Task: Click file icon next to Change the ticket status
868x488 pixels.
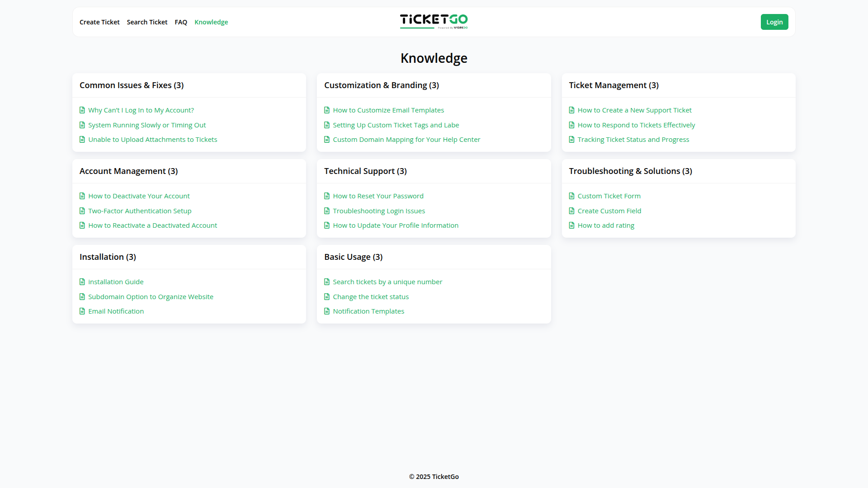Action: pyautogui.click(x=327, y=297)
